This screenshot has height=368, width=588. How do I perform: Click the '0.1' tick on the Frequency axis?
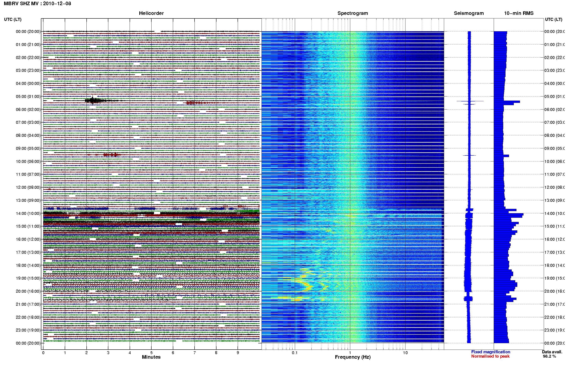pyautogui.click(x=295, y=352)
